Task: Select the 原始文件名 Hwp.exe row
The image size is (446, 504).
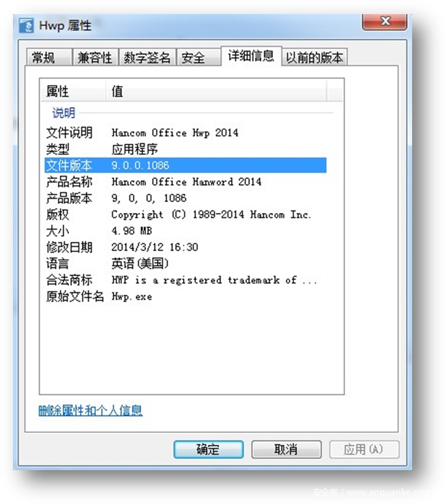Action: coord(185,297)
